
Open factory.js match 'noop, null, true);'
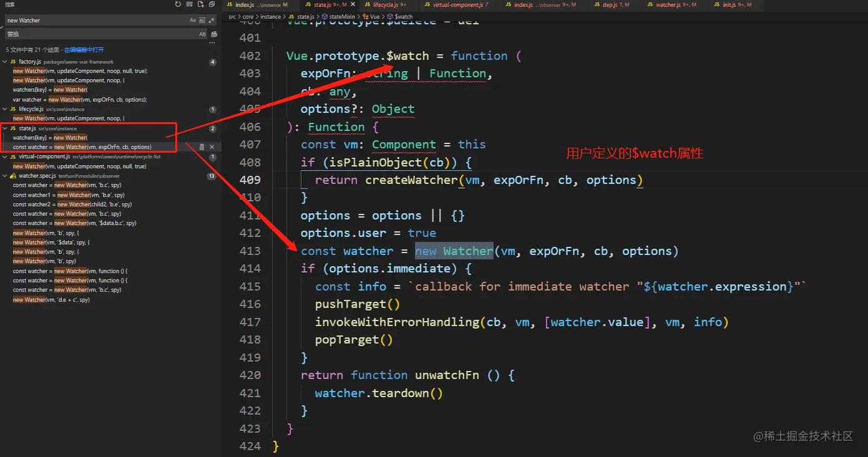pyautogui.click(x=80, y=71)
